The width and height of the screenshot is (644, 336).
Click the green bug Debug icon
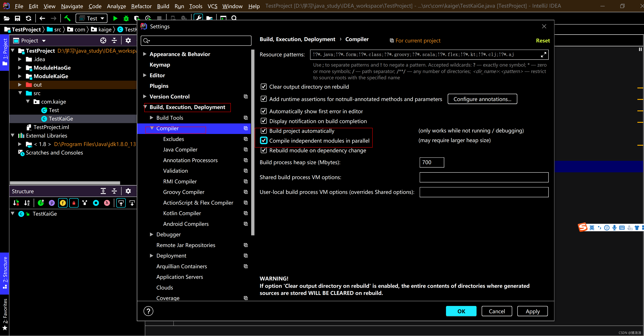tap(126, 18)
